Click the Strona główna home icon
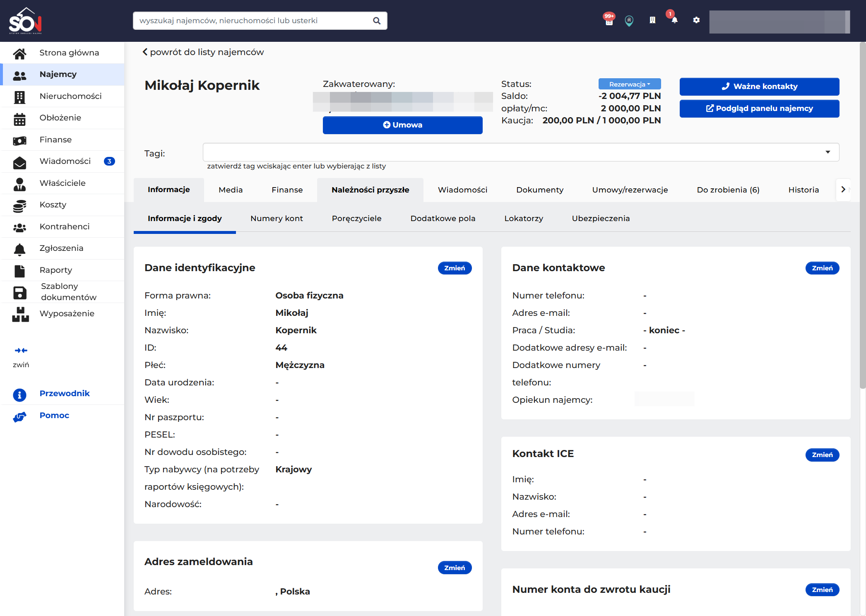 pyautogui.click(x=19, y=53)
